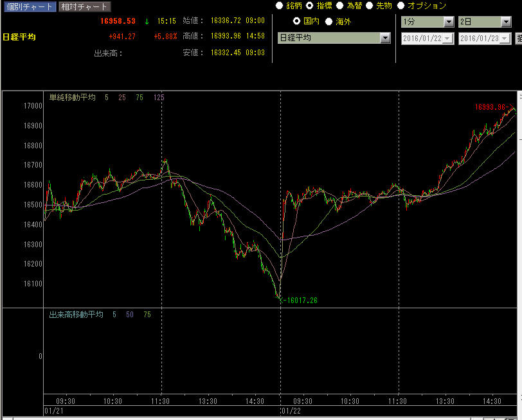522x420 pixels.
Task: Choose the 先物 radio button
Action: [x=370, y=5]
